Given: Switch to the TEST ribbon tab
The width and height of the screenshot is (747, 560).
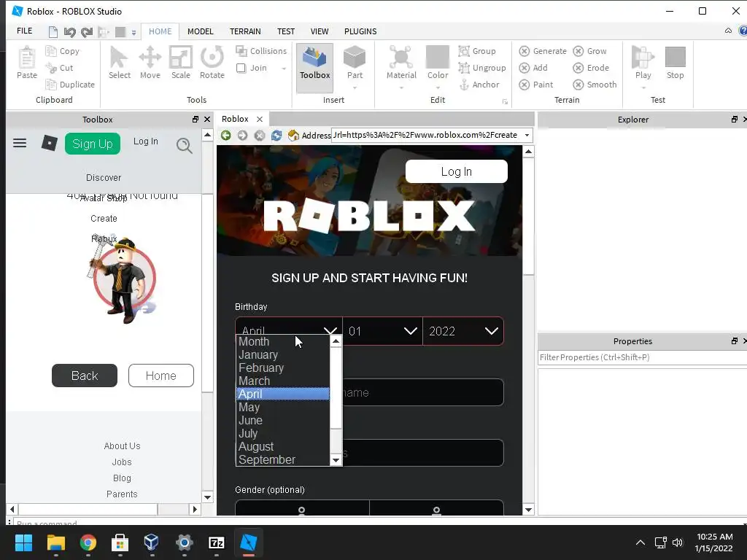Looking at the screenshot, I should click(286, 31).
